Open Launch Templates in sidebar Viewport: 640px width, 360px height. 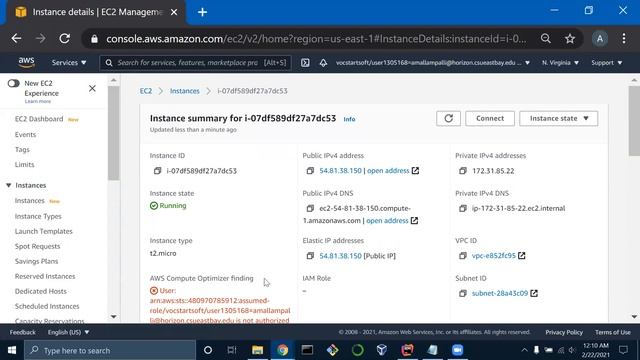click(43, 231)
